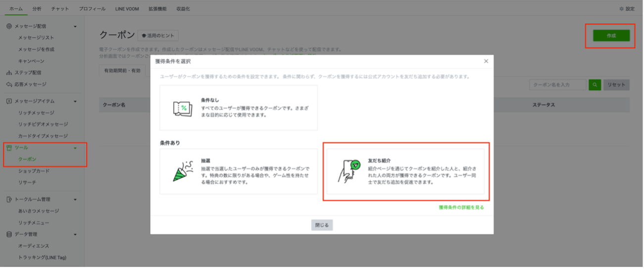The image size is (644, 269).
Task: Click the メッセージアイテム icon
Action: click(9, 101)
